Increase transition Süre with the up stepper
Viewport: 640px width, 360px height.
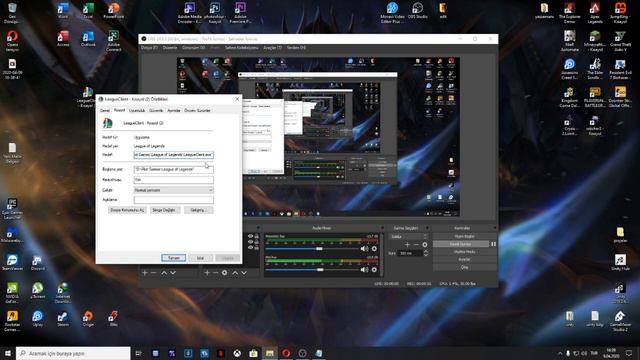pyautogui.click(x=426, y=251)
